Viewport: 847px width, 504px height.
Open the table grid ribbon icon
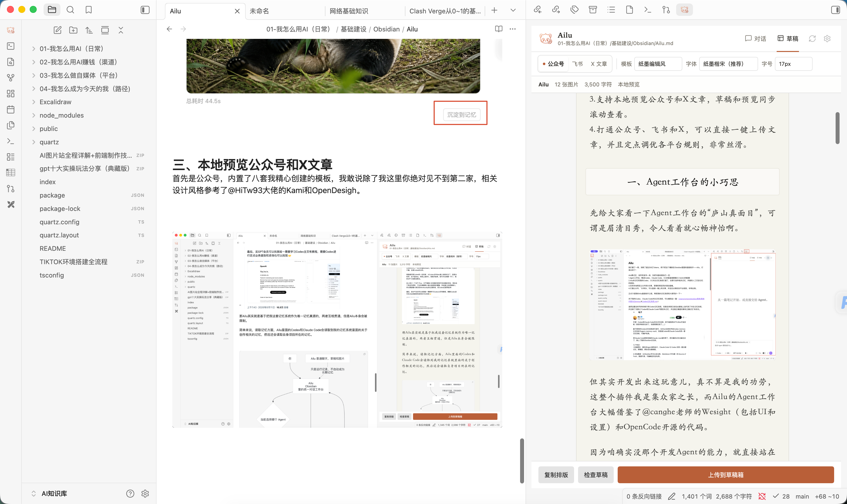[11, 173]
